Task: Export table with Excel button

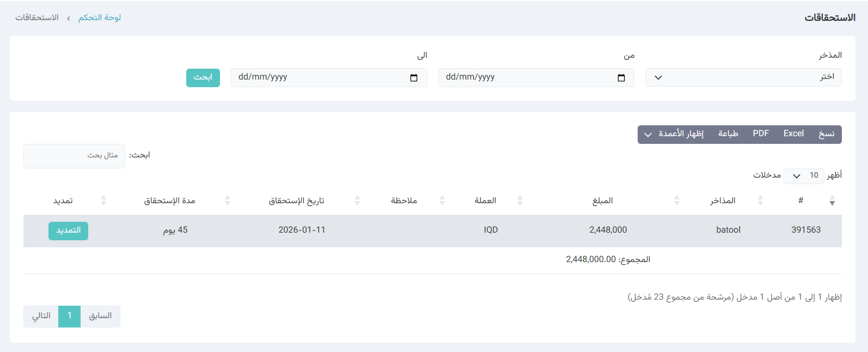Action: tap(793, 134)
